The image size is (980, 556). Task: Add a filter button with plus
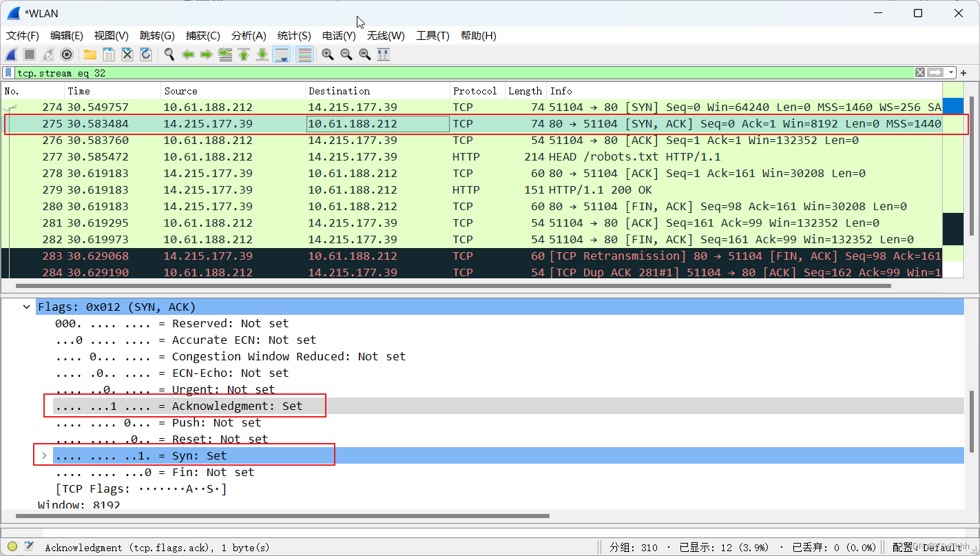pos(964,73)
